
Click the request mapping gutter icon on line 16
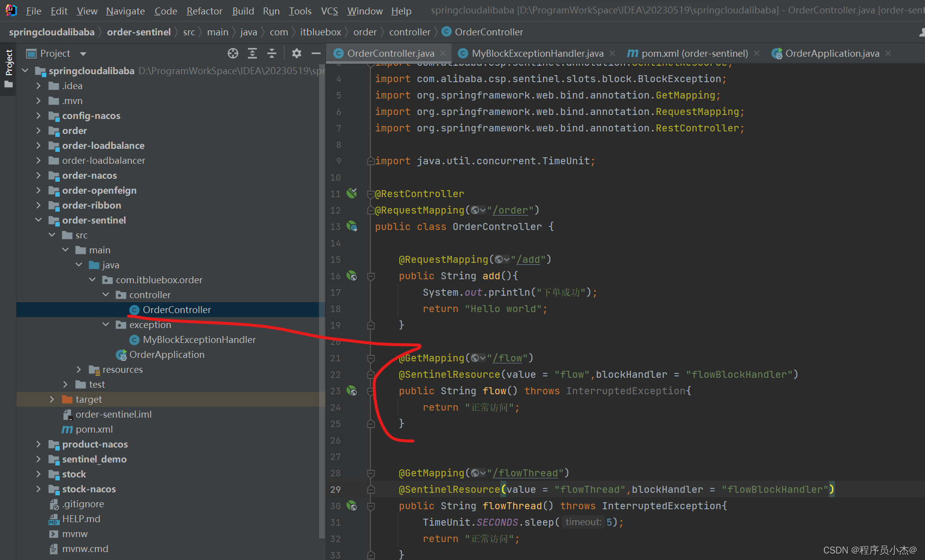click(352, 276)
